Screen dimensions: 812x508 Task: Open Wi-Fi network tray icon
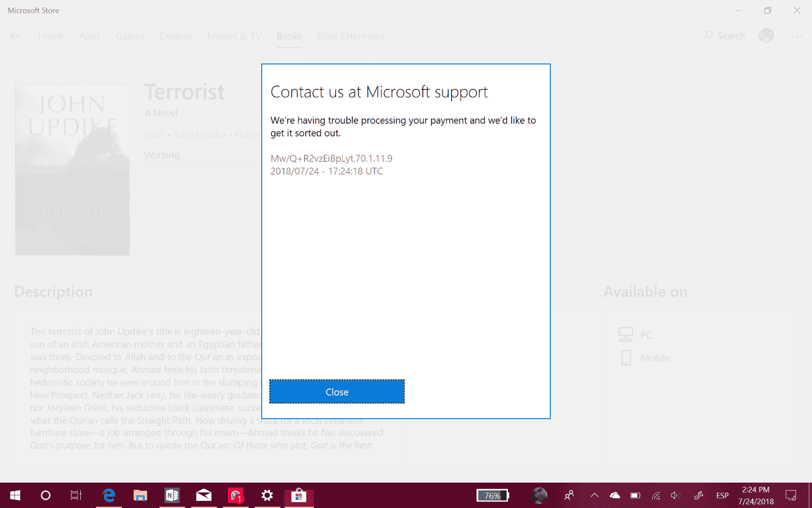[x=656, y=495]
